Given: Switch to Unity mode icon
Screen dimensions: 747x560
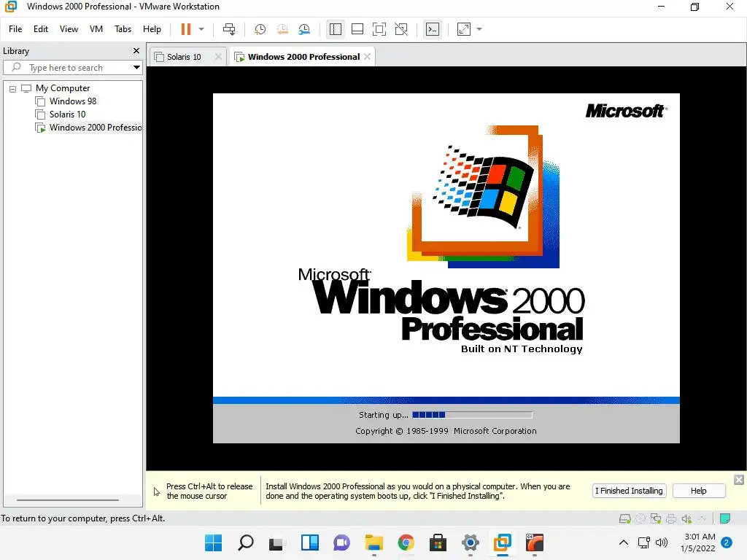Looking at the screenshot, I should click(402, 29).
